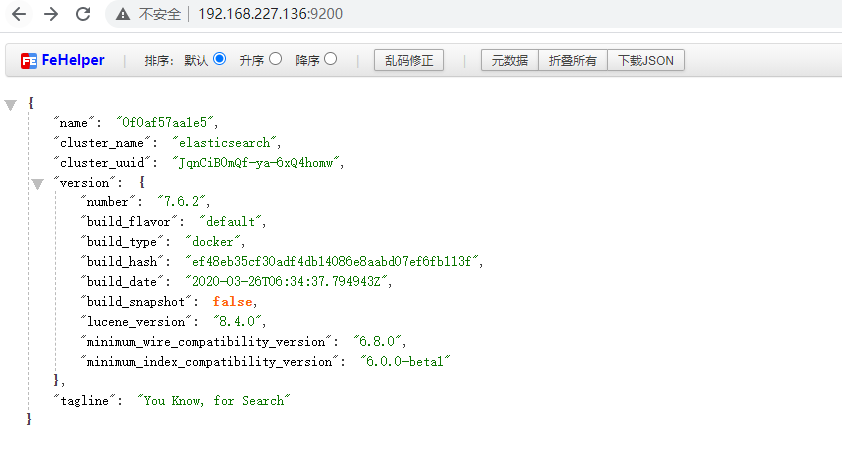This screenshot has width=842, height=472.
Task: Collapse the "version" object triangle
Action: pyautogui.click(x=37, y=184)
